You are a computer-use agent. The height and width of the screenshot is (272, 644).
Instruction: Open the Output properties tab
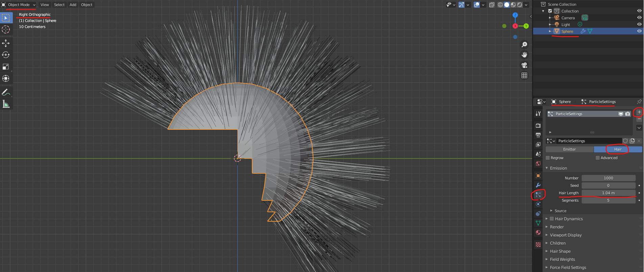pyautogui.click(x=538, y=135)
